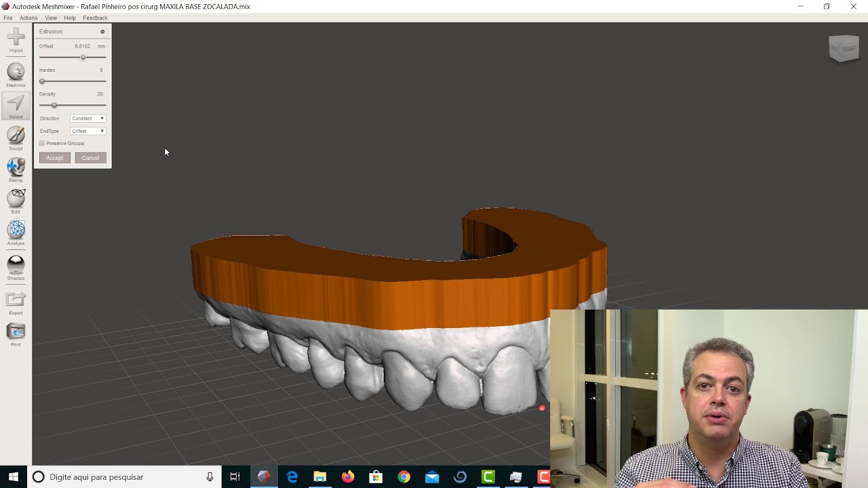Viewport: 868px width, 488px height.
Task: Open File Explorer from taskbar
Action: coord(320,477)
